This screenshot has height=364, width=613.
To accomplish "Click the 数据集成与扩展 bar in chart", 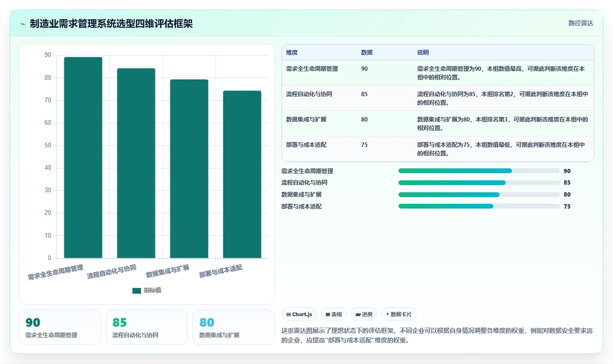I will (x=189, y=169).
